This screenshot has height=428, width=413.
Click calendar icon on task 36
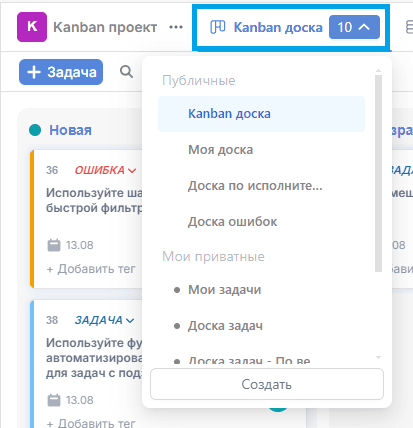pyautogui.click(x=54, y=245)
